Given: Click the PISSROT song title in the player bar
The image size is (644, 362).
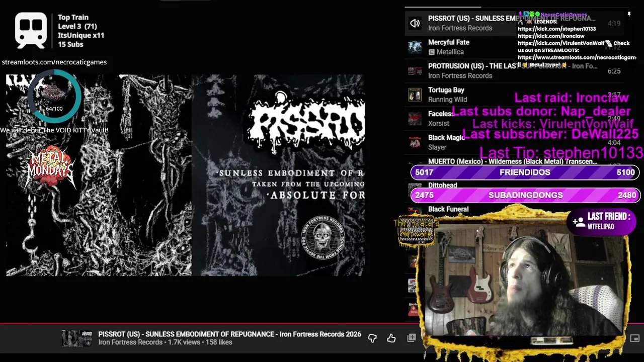Looking at the screenshot, I should 229,334.
